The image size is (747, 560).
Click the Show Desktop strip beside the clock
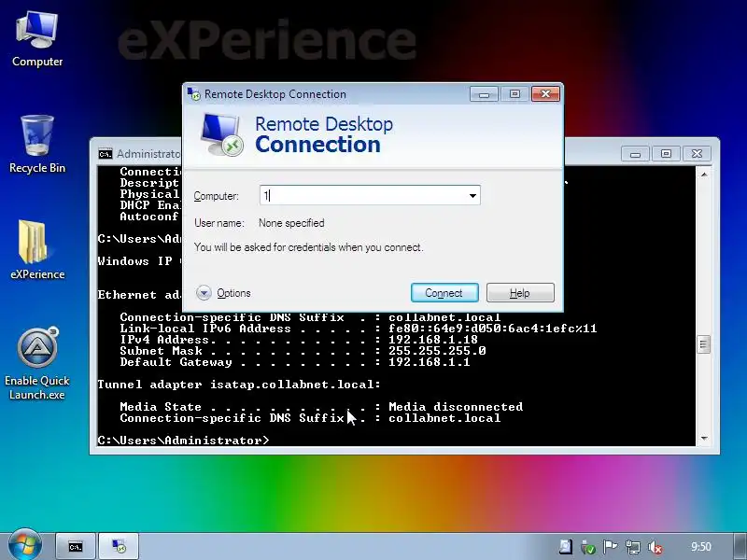pos(740,547)
